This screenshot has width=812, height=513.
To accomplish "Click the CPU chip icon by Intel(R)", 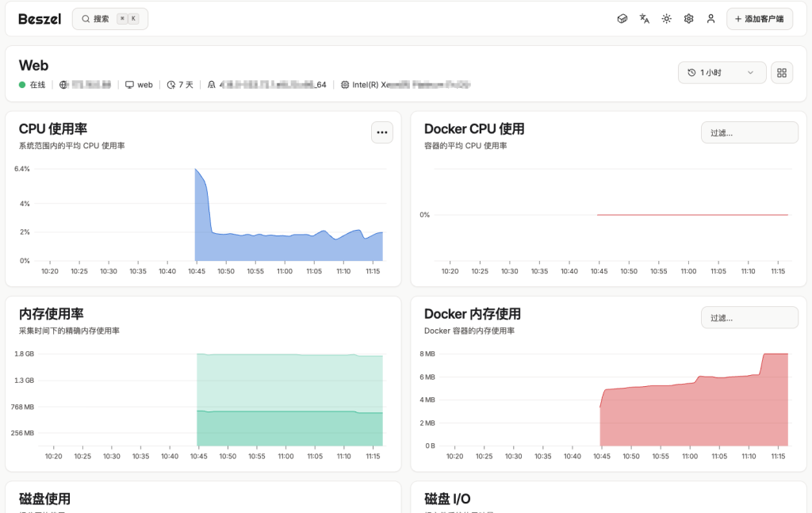I will pyautogui.click(x=345, y=85).
